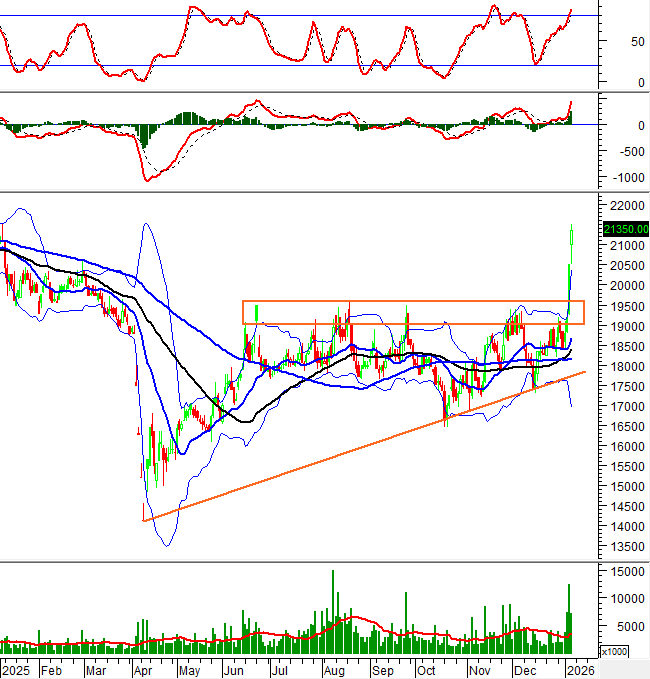
Task: Click the Apr month label on time axis
Action: 144,671
